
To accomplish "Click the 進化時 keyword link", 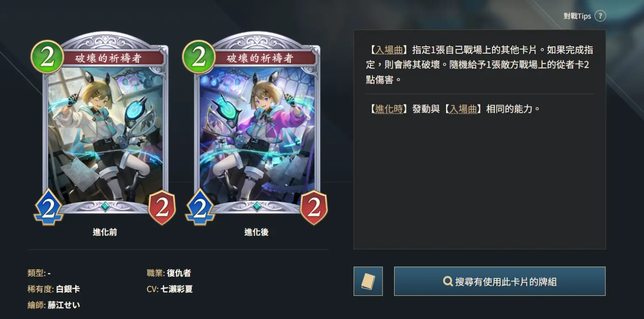I will pyautogui.click(x=389, y=109).
